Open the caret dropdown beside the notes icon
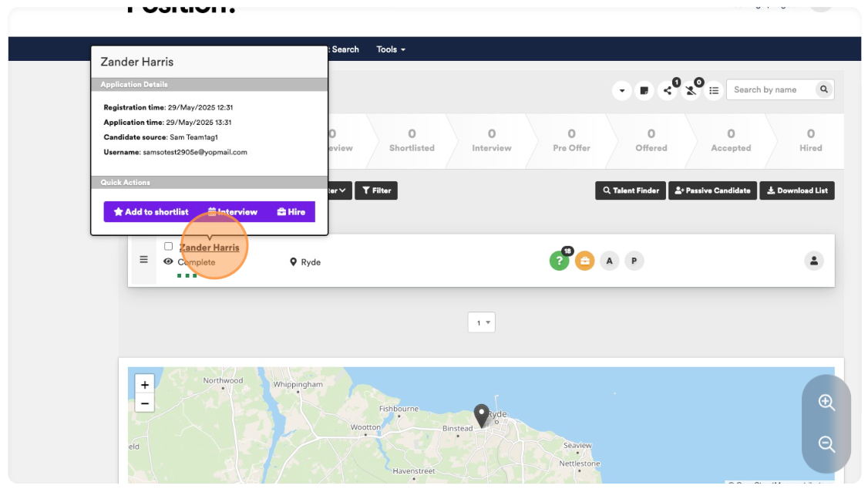The image size is (868, 489). coord(621,90)
